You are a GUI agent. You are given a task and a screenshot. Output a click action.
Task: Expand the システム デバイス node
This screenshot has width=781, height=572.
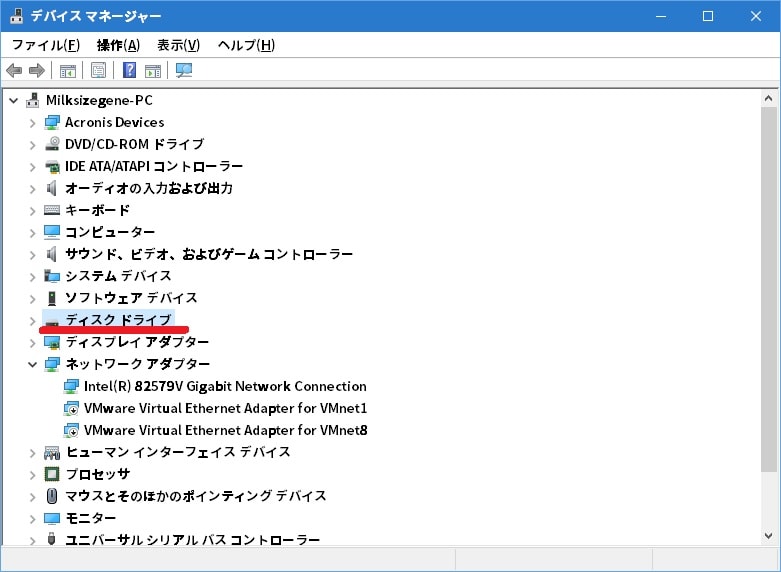tap(32, 277)
